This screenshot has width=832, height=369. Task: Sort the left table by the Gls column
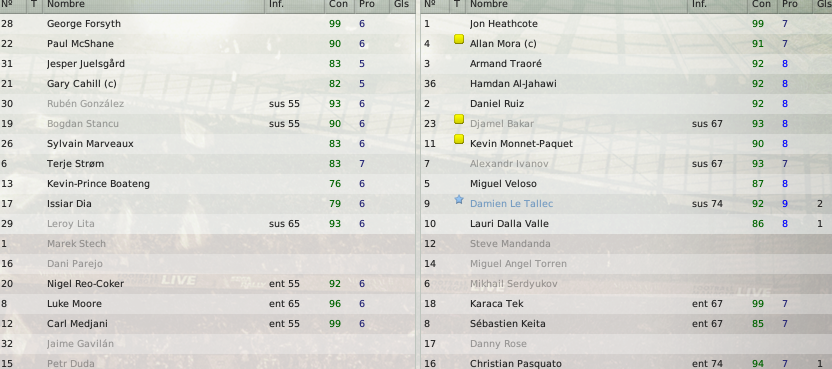(401, 4)
